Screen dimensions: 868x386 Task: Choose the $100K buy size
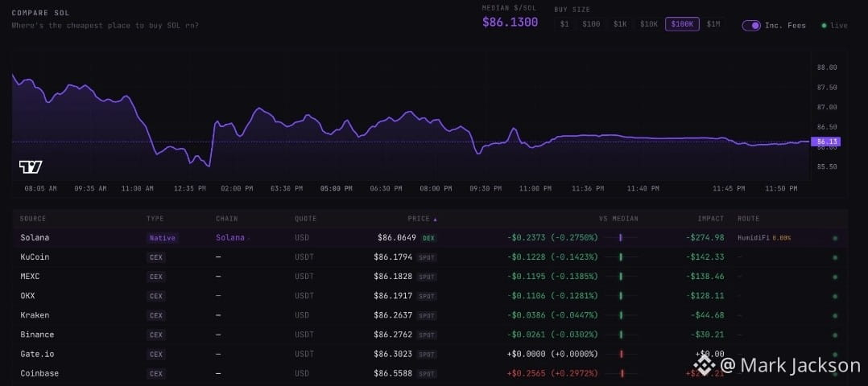click(682, 24)
